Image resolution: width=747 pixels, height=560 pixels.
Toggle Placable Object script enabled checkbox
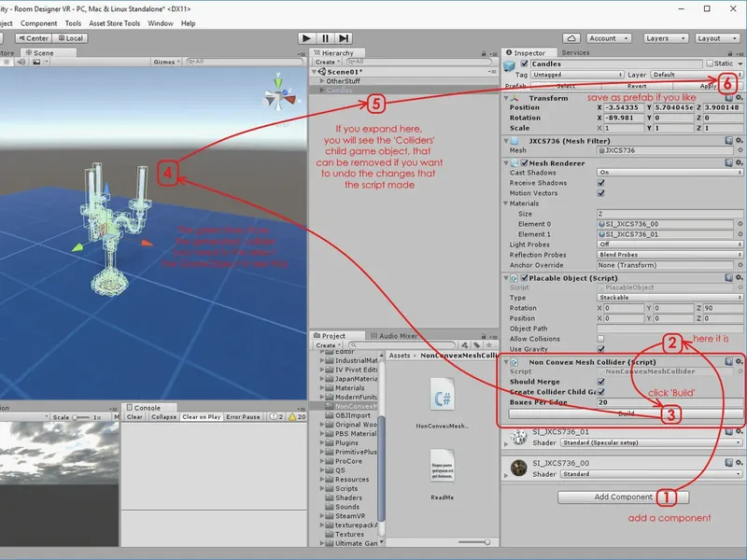pyautogui.click(x=524, y=277)
